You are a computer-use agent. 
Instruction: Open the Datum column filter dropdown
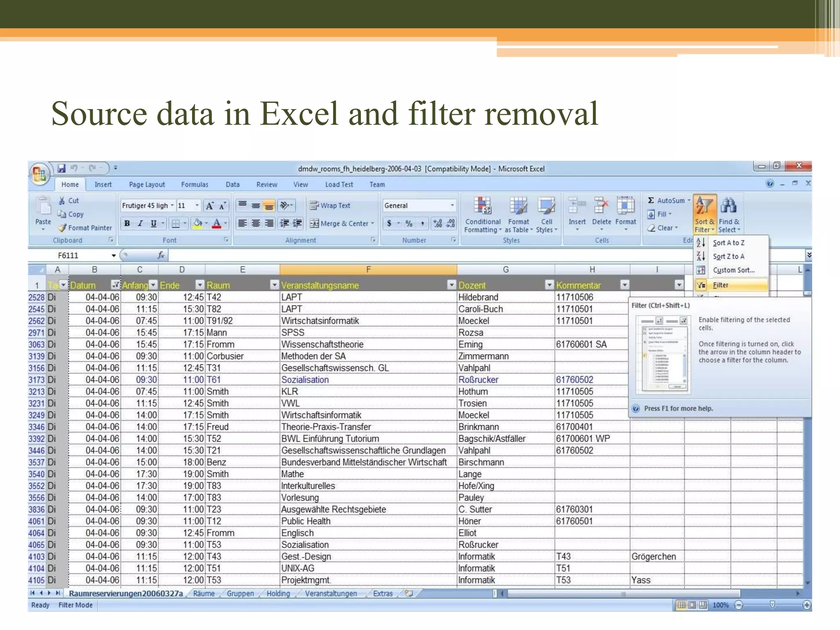[x=115, y=285]
